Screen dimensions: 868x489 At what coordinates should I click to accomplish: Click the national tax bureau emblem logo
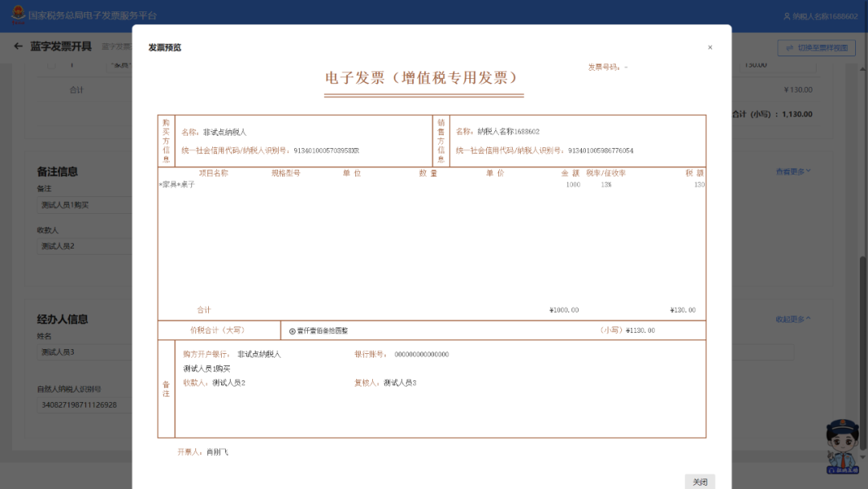18,14
